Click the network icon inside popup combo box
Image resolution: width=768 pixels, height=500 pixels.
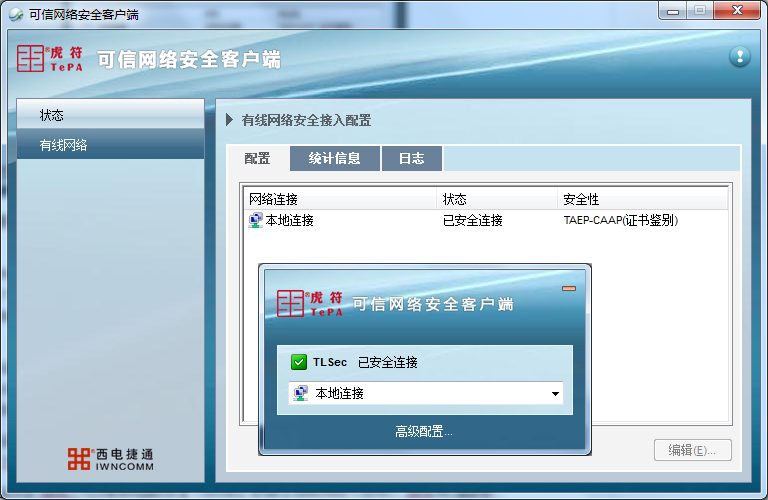click(x=300, y=394)
